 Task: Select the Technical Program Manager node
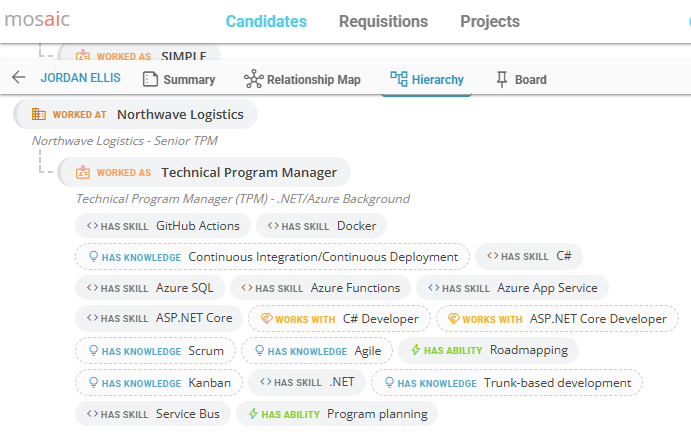(204, 172)
